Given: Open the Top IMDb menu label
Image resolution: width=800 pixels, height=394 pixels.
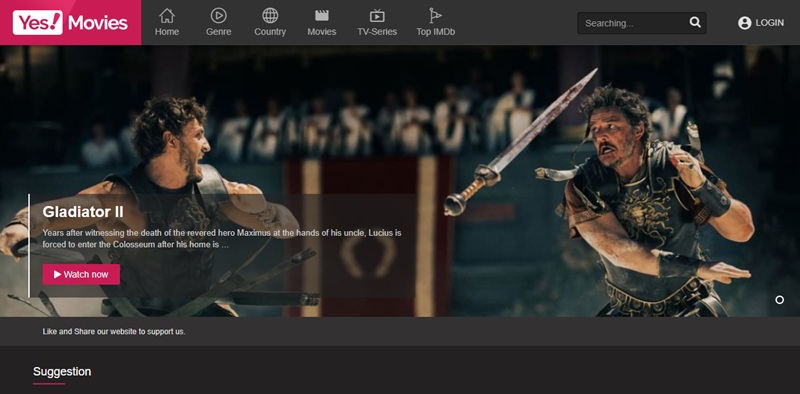Looking at the screenshot, I should [x=435, y=32].
